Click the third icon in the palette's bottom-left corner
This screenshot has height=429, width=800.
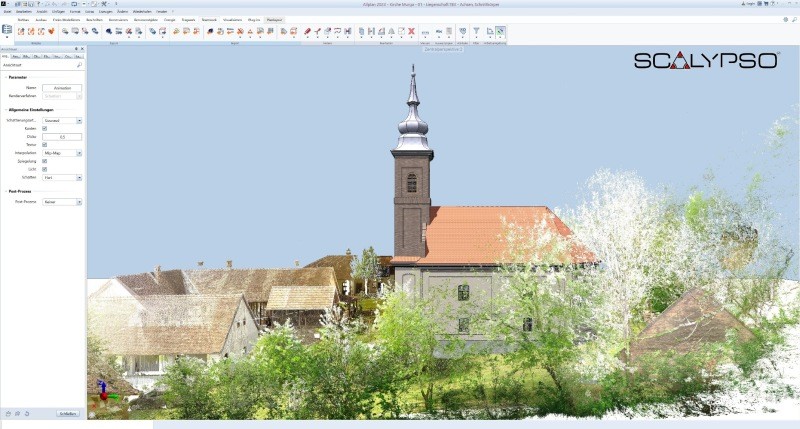(27, 414)
